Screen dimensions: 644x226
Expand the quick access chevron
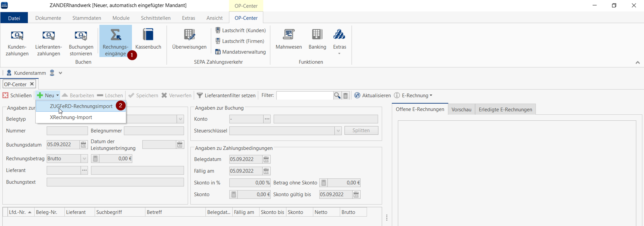point(60,73)
